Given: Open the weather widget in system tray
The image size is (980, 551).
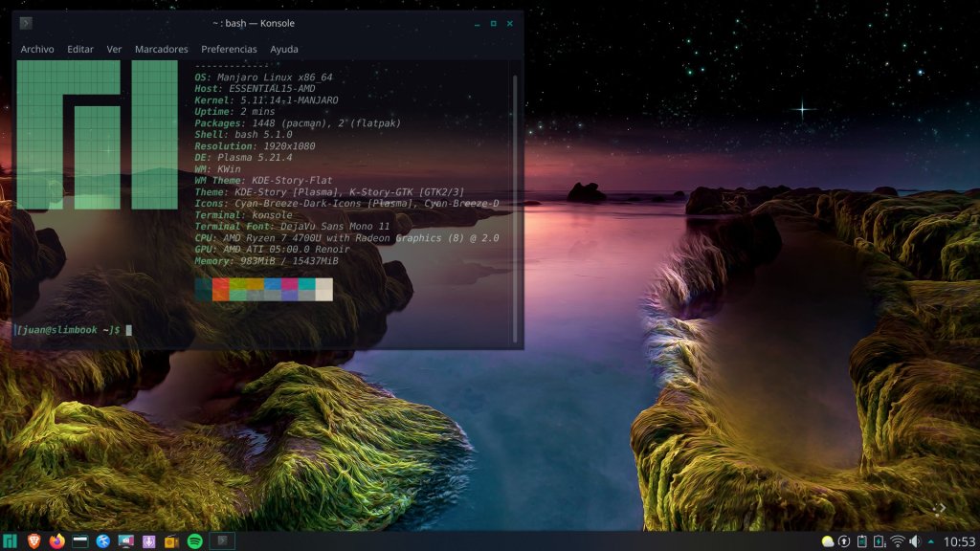Looking at the screenshot, I should [828, 541].
